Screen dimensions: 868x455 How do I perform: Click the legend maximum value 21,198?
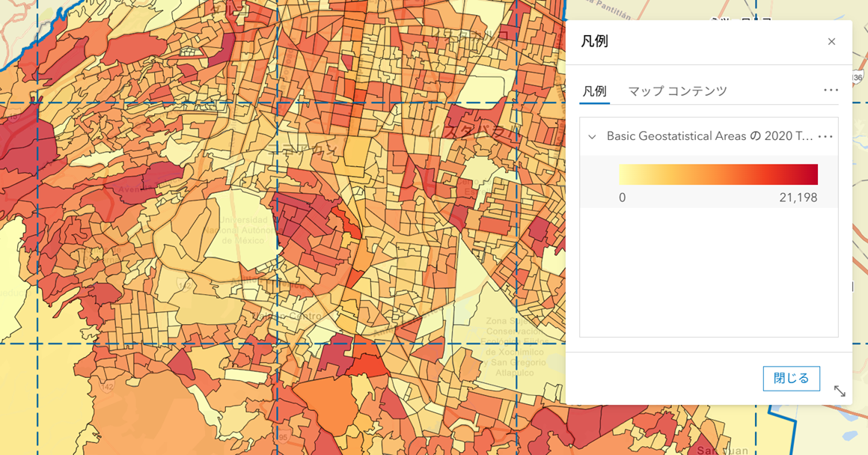pos(798,198)
